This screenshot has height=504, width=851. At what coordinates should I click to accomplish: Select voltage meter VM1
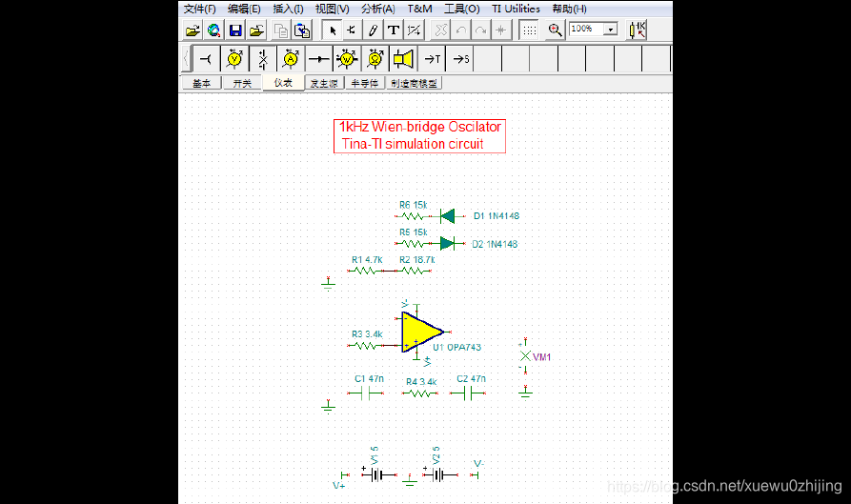tap(525, 356)
